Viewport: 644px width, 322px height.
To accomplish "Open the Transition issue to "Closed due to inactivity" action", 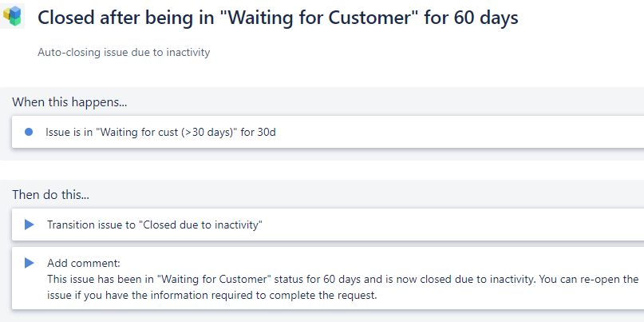I will pyautogui.click(x=328, y=225).
